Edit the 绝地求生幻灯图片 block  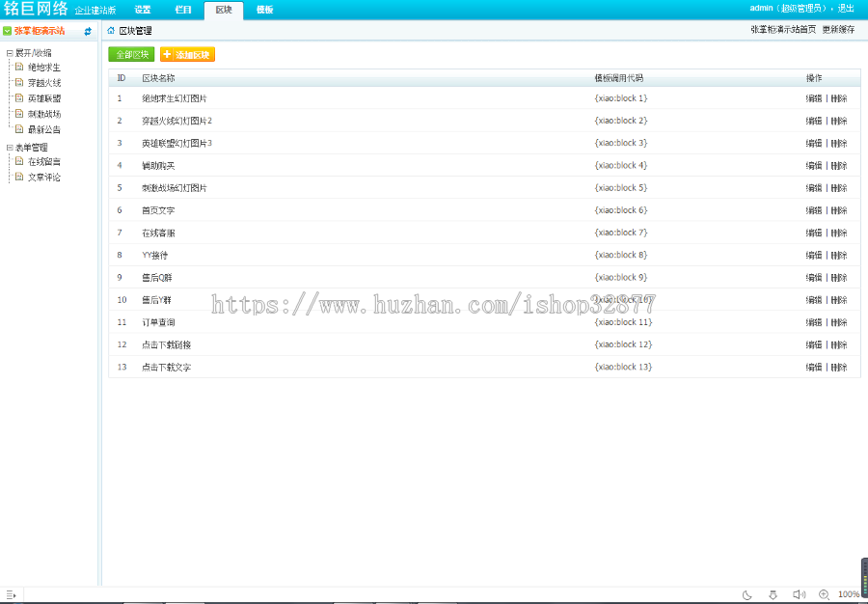[814, 98]
